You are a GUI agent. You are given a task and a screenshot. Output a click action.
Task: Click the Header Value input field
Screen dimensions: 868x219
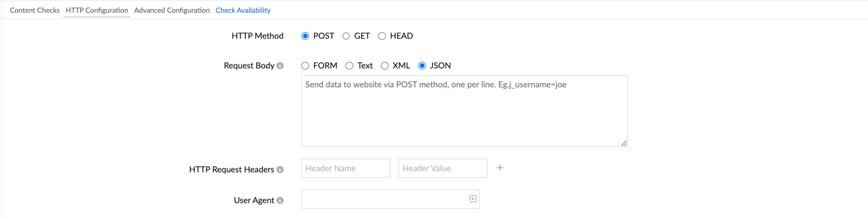pos(443,168)
